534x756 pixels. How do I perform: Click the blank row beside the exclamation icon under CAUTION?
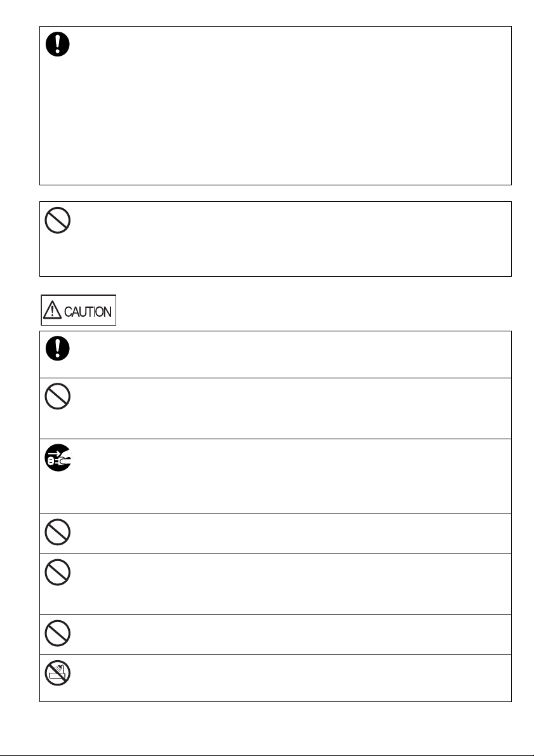click(x=286, y=354)
